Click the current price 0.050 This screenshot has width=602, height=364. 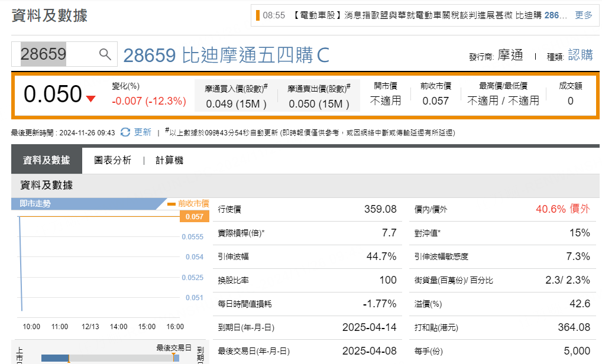point(53,94)
